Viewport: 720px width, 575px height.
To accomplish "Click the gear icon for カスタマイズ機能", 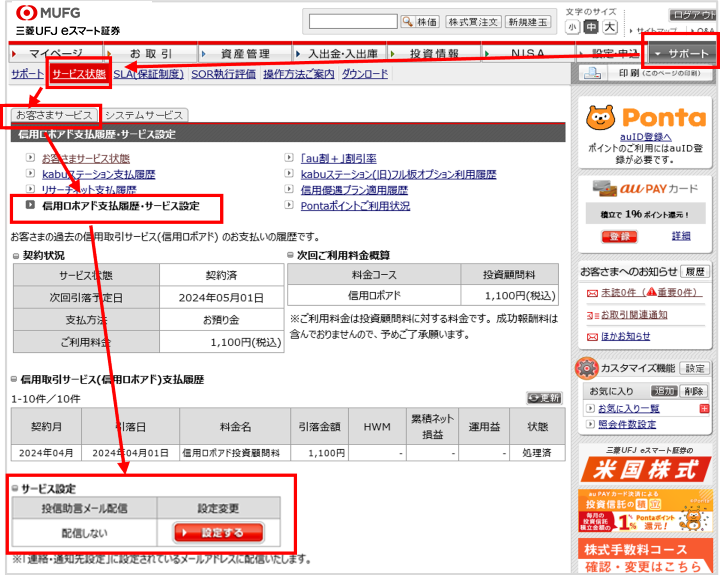I will click(x=587, y=368).
